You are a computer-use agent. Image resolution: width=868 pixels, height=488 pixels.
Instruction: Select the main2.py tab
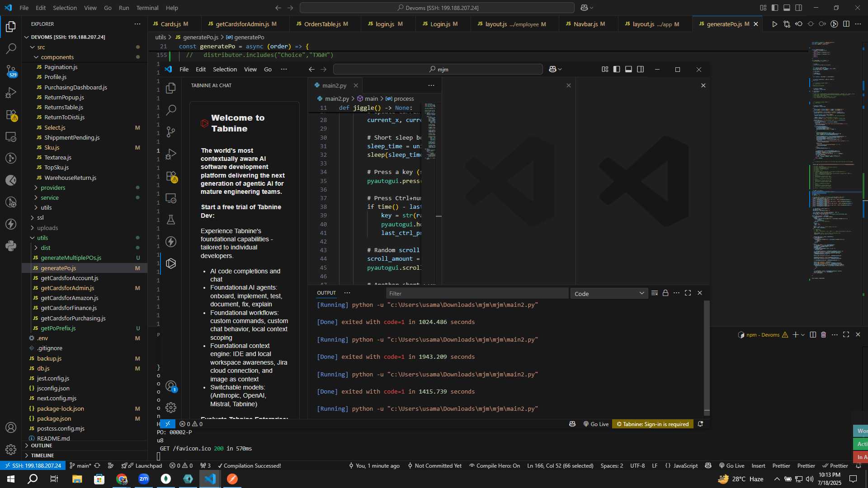(x=334, y=85)
